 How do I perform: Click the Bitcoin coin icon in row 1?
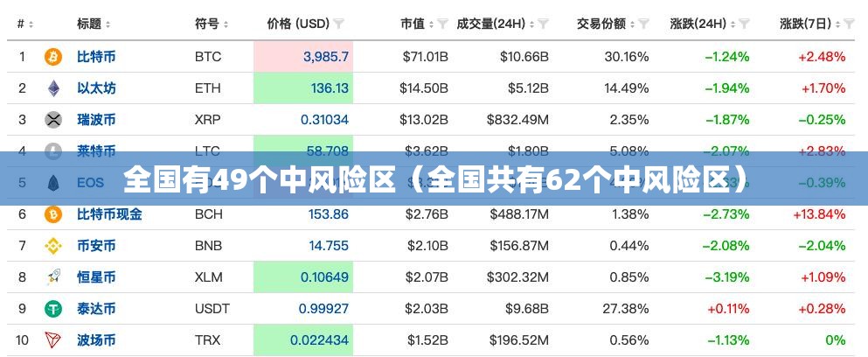(x=53, y=57)
